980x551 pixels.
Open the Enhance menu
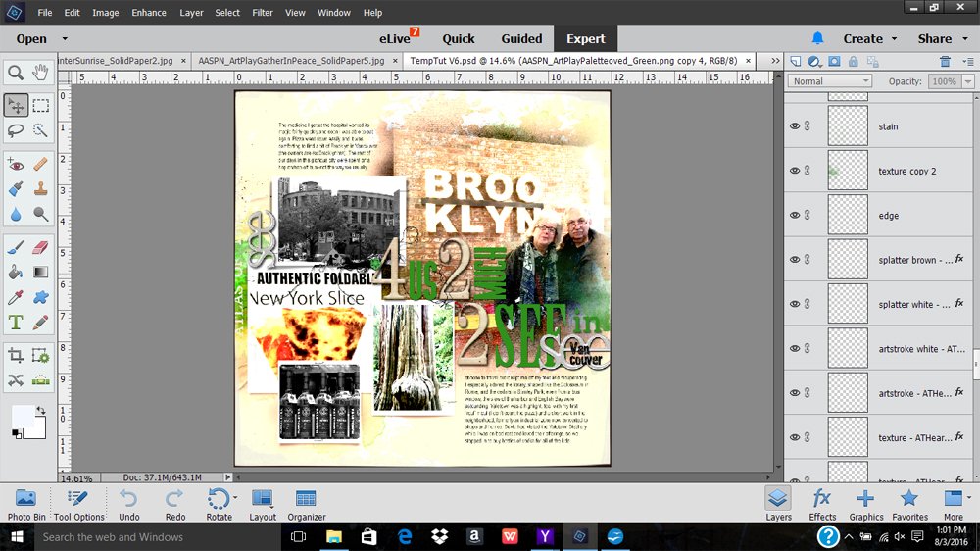click(149, 13)
